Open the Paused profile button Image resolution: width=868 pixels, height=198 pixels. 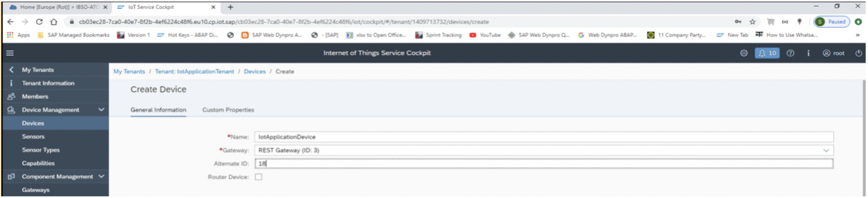pos(831,22)
